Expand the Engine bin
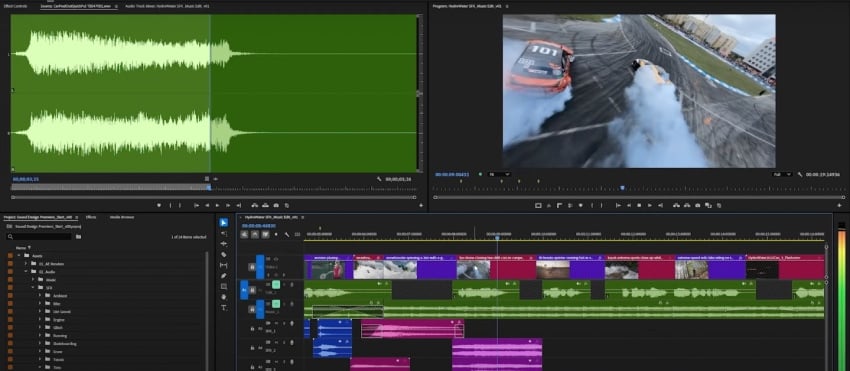The image size is (850, 371). (40, 319)
